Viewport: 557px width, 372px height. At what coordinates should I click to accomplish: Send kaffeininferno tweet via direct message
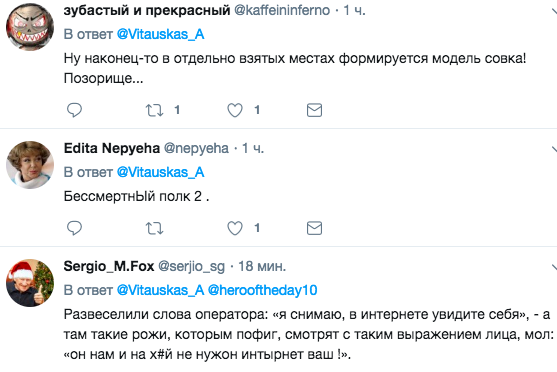(x=314, y=110)
